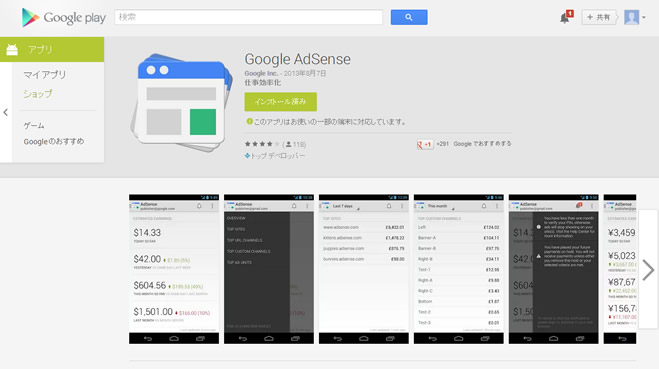Expand the account dropdown arrow
Image resolution: width=659 pixels, height=369 pixels.
pos(644,18)
